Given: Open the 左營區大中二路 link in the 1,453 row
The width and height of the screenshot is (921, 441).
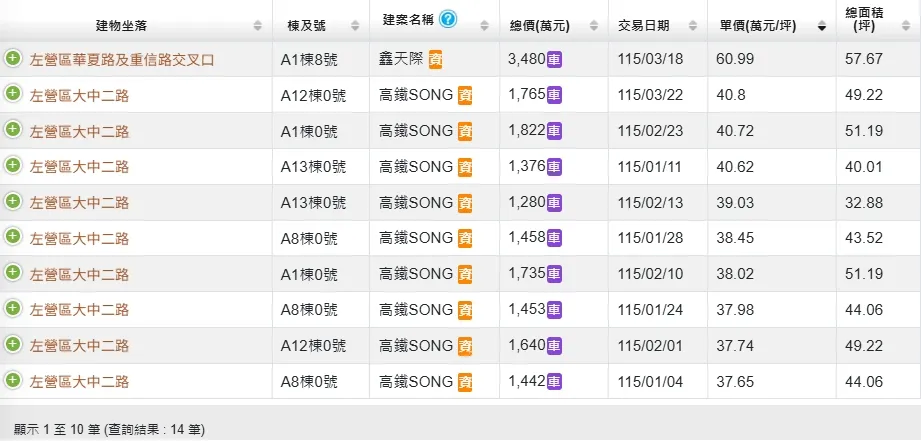Looking at the screenshot, I should pyautogui.click(x=79, y=311).
